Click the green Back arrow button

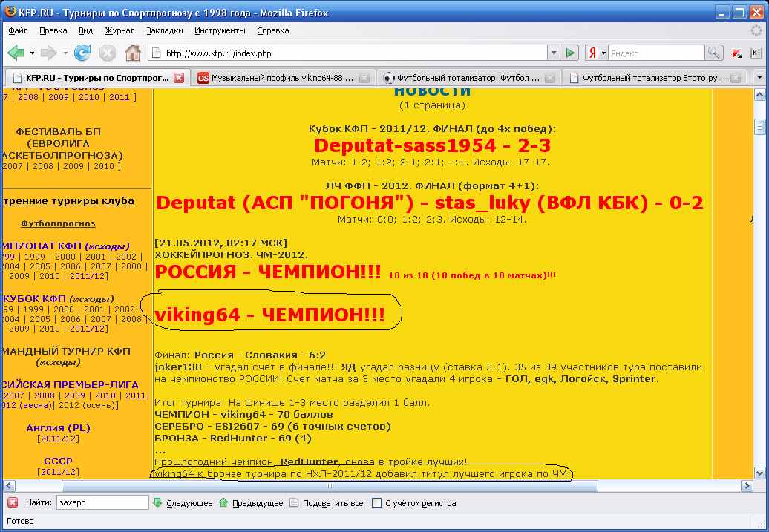(x=16, y=53)
